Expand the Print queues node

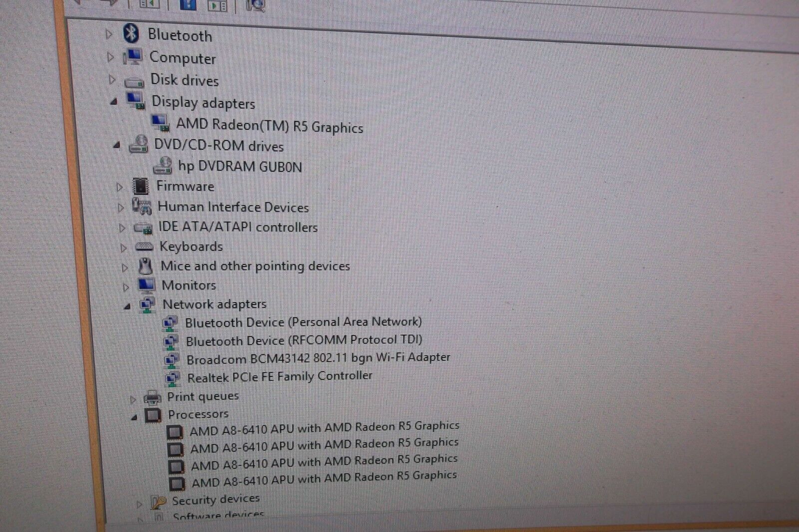click(132, 399)
